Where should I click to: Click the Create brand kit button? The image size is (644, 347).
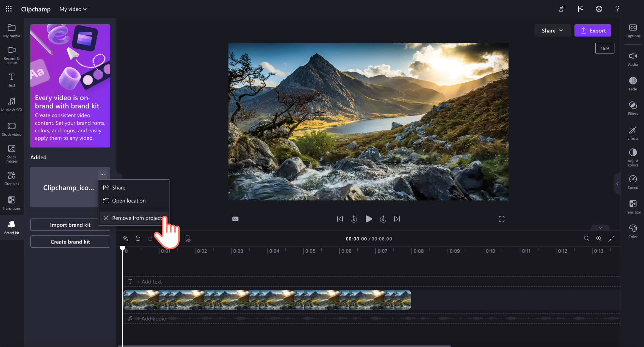[70, 242]
